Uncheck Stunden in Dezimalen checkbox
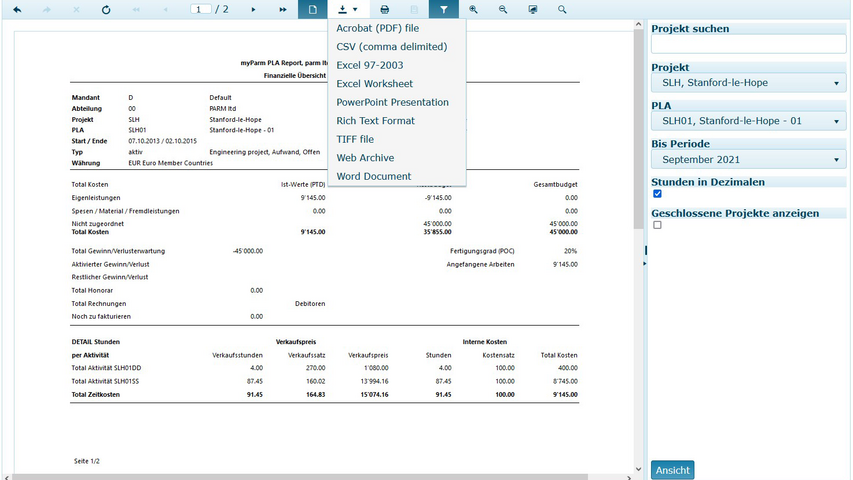Image resolution: width=853 pixels, height=480 pixels. tap(657, 194)
